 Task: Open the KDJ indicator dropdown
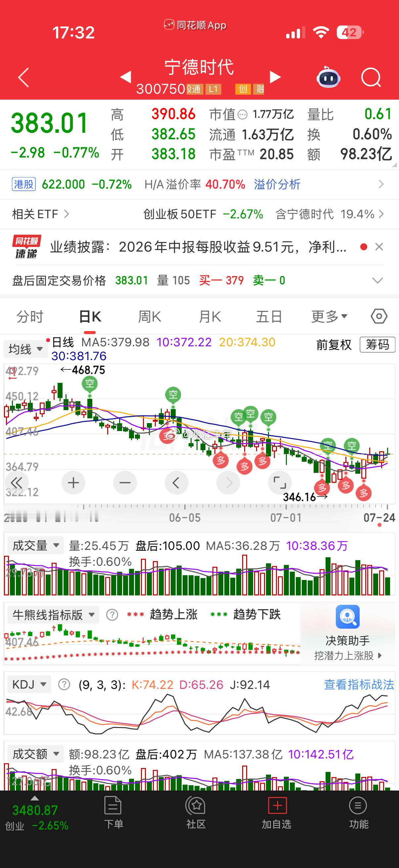29,684
